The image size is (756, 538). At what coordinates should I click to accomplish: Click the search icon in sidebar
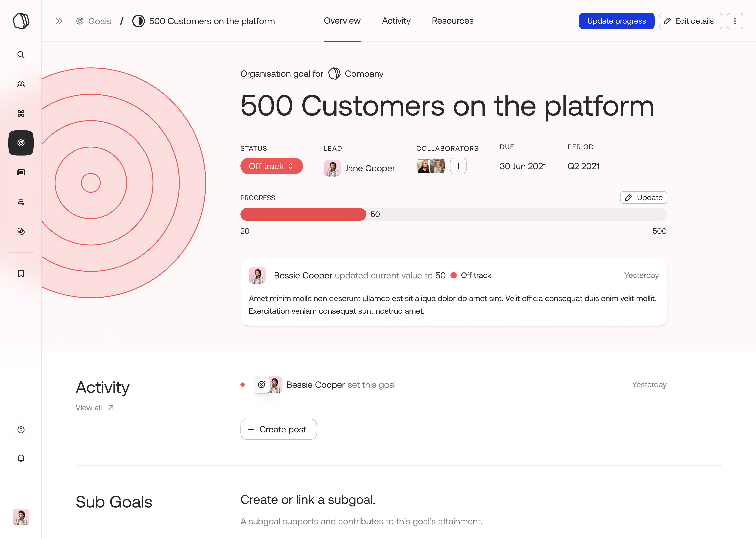click(x=21, y=55)
